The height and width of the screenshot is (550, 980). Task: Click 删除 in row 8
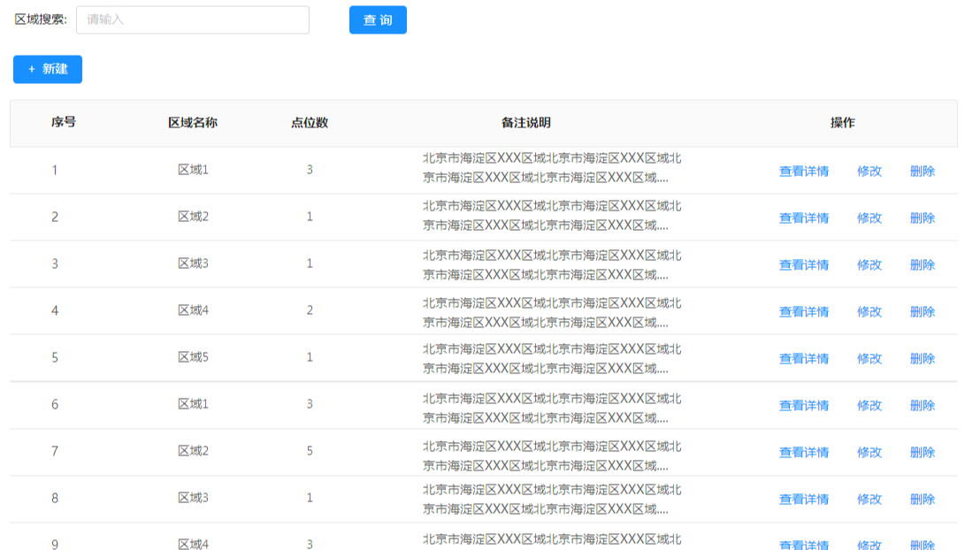(x=922, y=500)
